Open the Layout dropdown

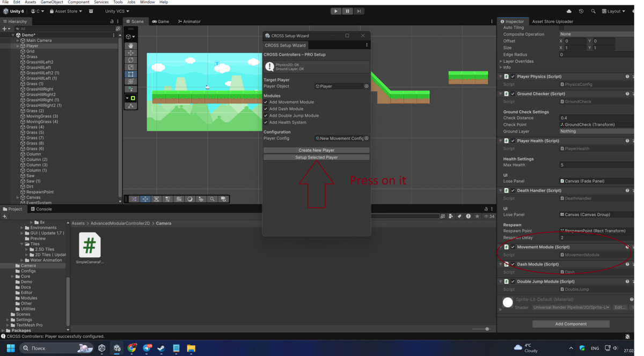(614, 11)
